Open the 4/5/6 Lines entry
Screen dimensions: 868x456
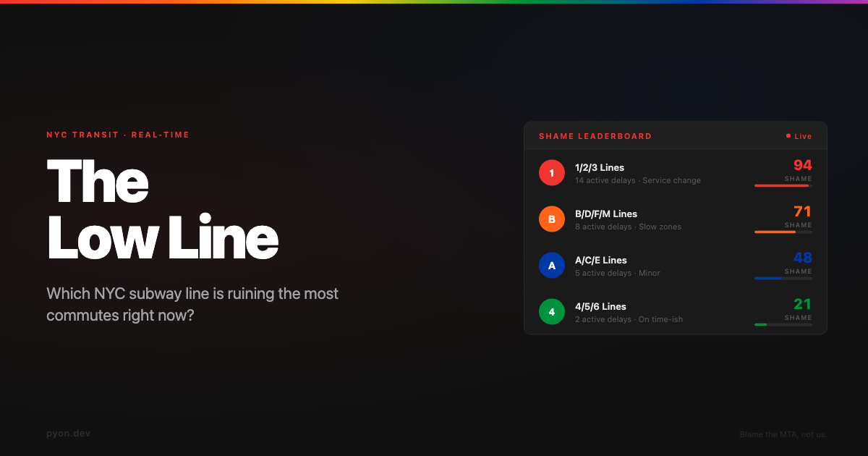600,307
